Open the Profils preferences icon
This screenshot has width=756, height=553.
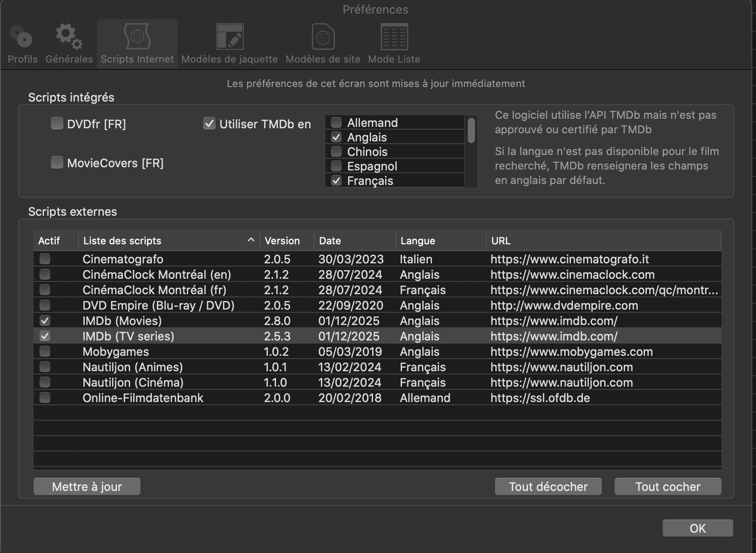tap(22, 37)
